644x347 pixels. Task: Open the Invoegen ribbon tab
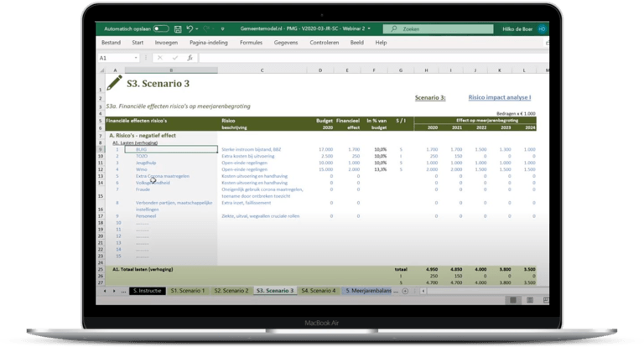tap(166, 42)
